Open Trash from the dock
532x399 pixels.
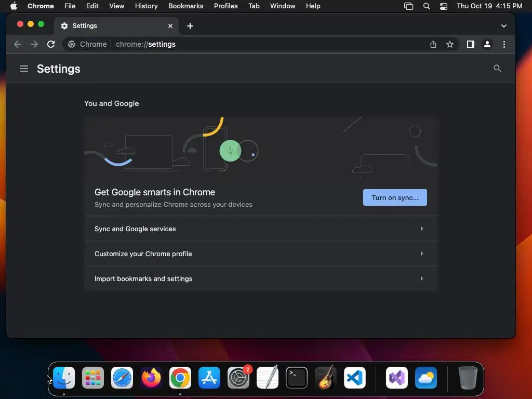click(x=468, y=378)
